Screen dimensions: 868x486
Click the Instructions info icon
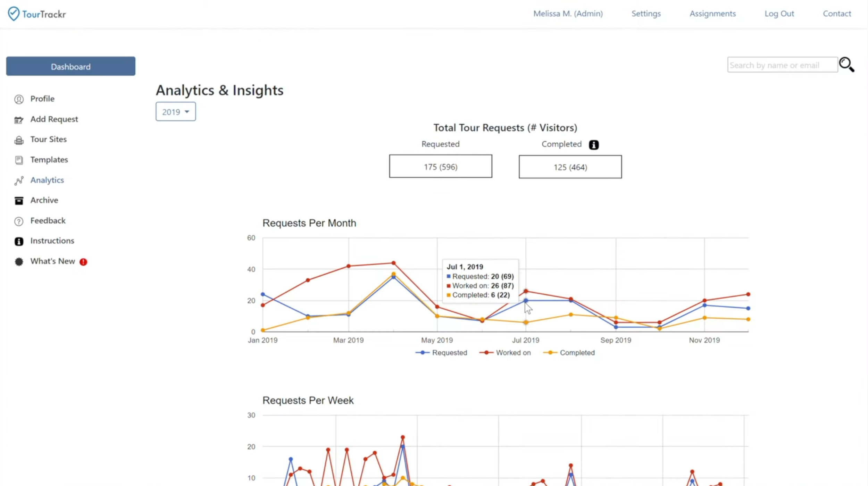click(19, 241)
